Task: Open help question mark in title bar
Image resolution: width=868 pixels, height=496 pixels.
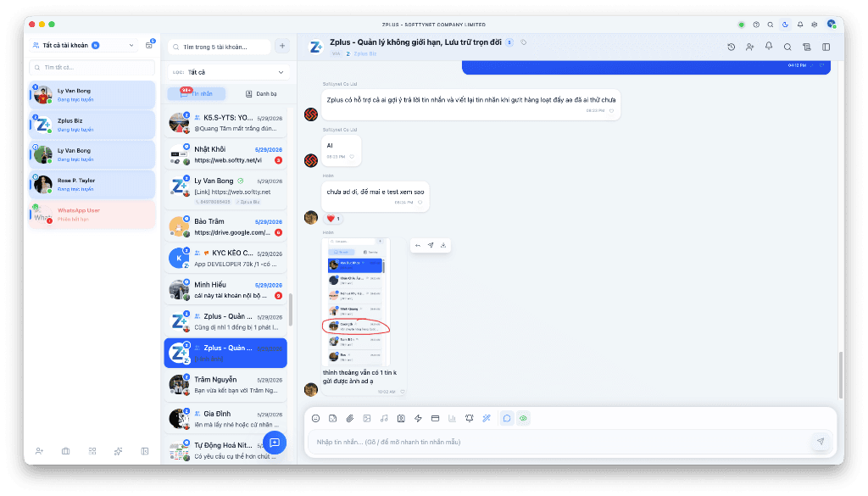Action: (756, 25)
